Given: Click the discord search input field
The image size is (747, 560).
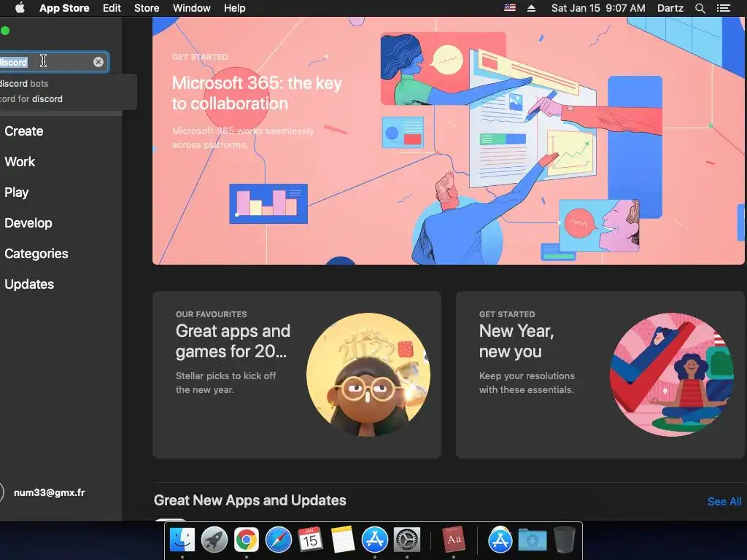Looking at the screenshot, I should click(54, 62).
